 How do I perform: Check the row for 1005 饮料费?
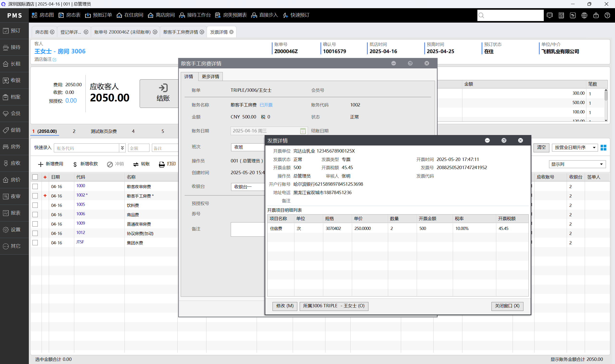[x=35, y=205]
